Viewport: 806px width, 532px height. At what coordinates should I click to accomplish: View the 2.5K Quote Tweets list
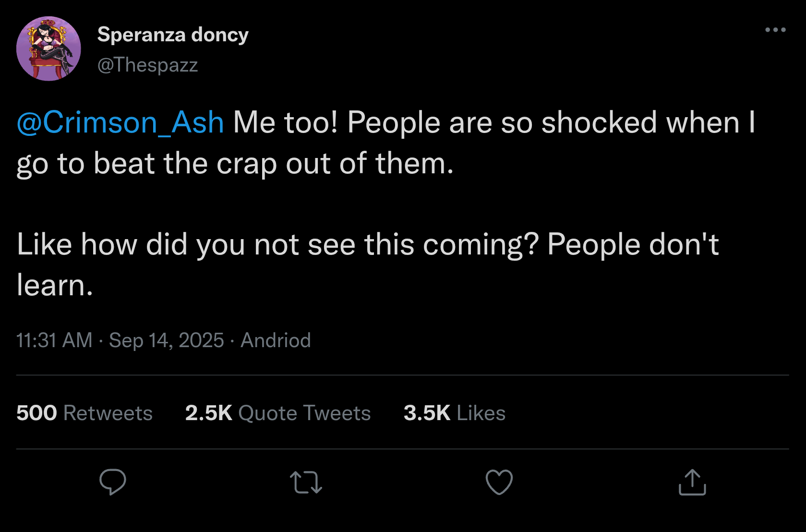[x=277, y=413]
